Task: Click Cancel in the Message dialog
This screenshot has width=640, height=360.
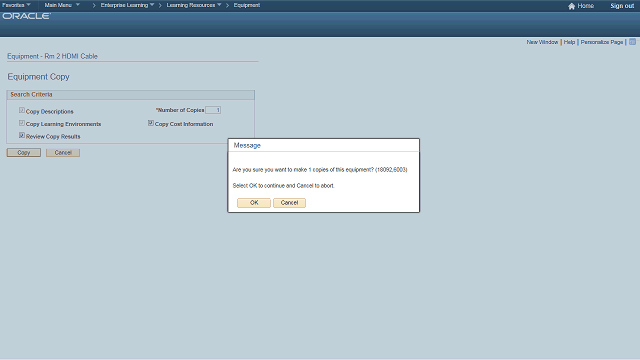Action: 289,203
